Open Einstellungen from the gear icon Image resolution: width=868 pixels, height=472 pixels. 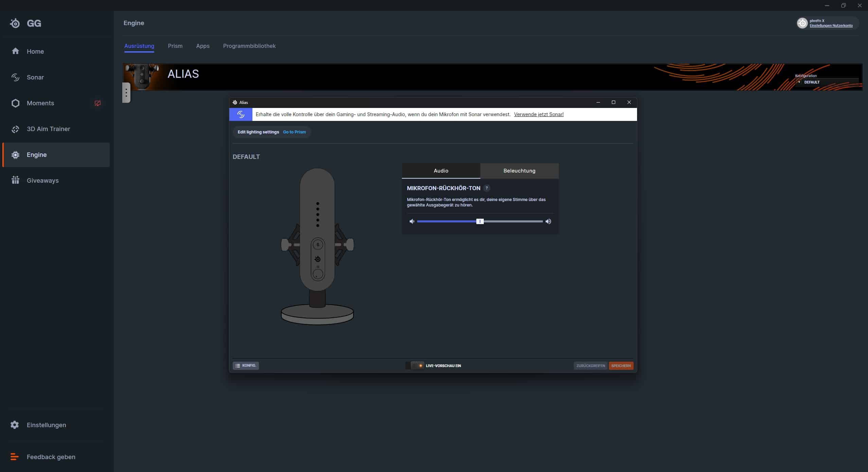[15, 425]
